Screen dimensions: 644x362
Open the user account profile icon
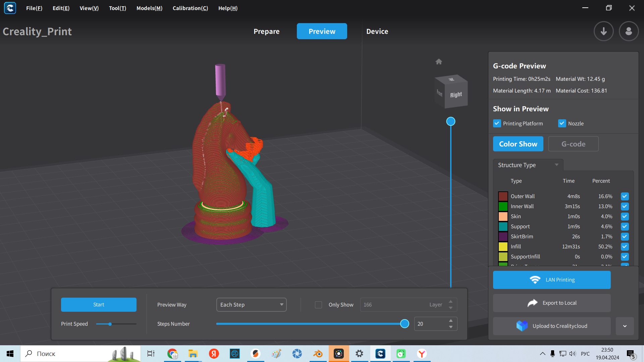pos(629,31)
